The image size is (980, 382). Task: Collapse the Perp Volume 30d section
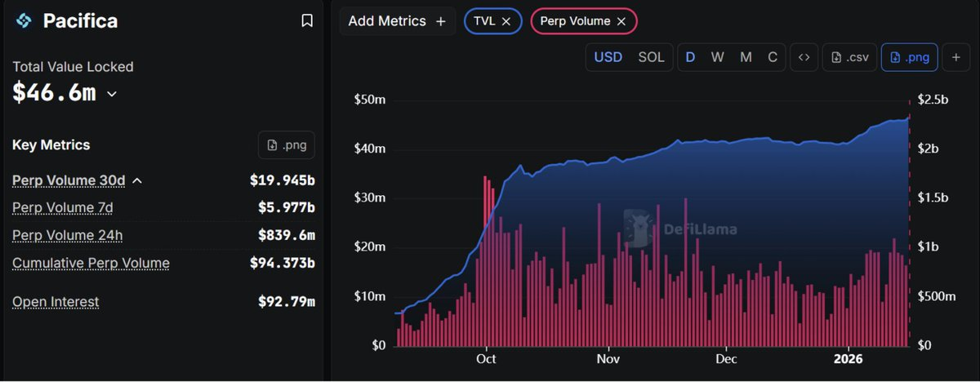[x=137, y=180]
